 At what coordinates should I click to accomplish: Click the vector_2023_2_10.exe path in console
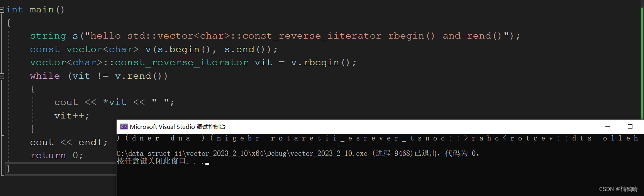pyautogui.click(x=242, y=154)
